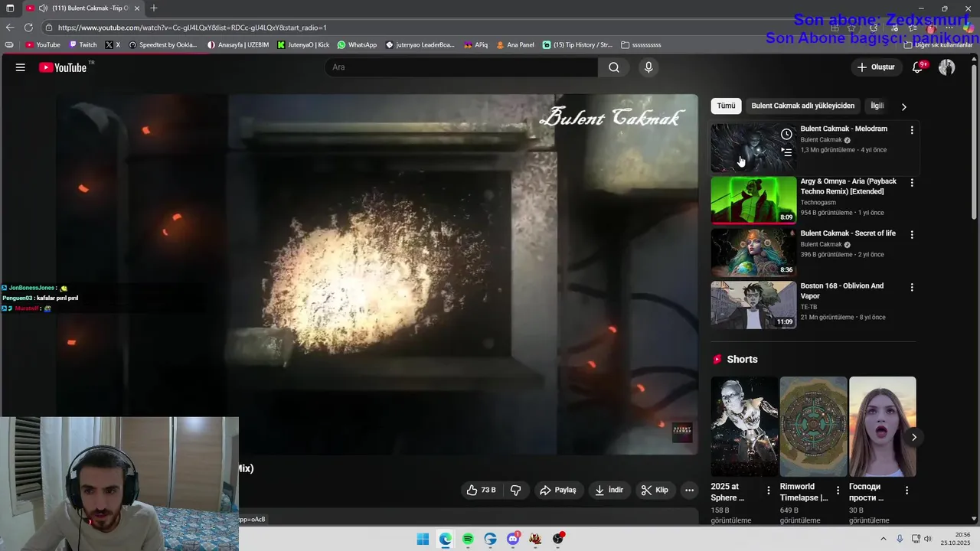This screenshot has height=551, width=980.
Task: Go back in browser history
Action: (10, 27)
